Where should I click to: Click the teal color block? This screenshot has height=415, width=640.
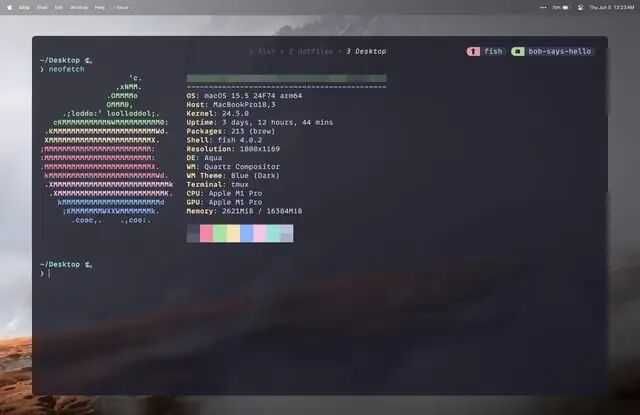click(273, 233)
